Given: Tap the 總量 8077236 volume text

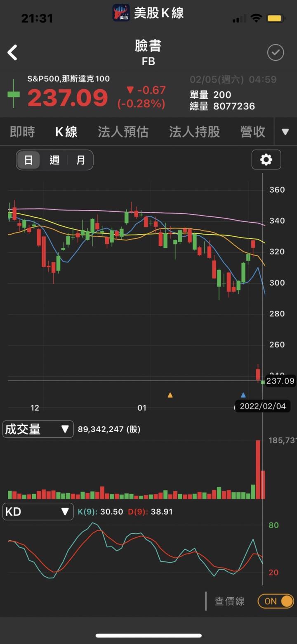Looking at the screenshot, I should [222, 106].
